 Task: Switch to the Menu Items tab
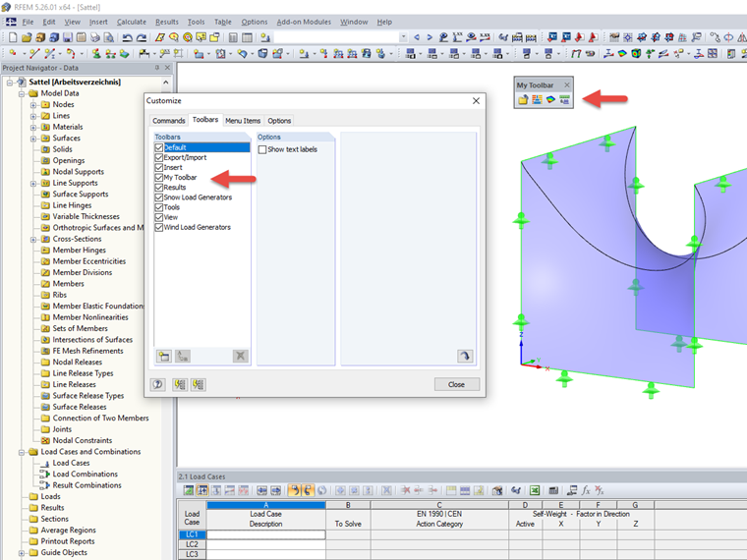coord(243,121)
